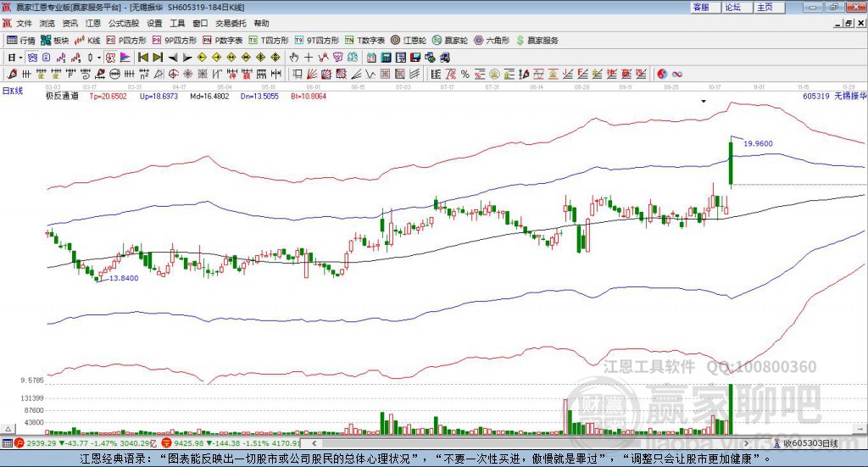Click the small black triangle chart marker
This screenshot has width=868, height=467.
point(704,102)
